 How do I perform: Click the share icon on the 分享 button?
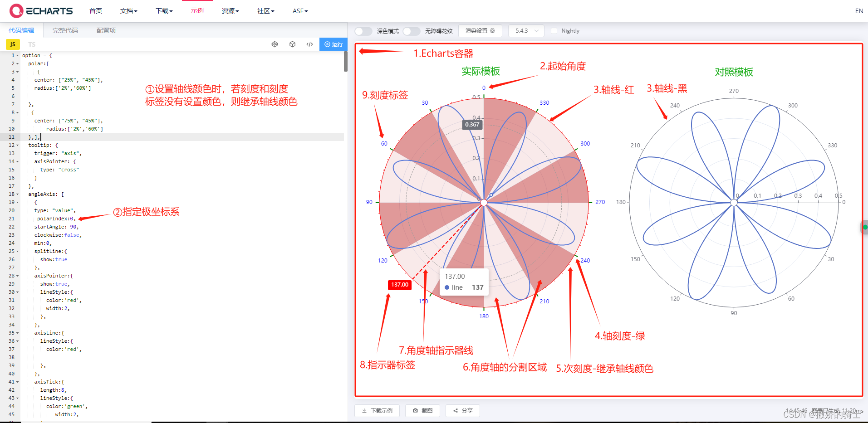455,410
